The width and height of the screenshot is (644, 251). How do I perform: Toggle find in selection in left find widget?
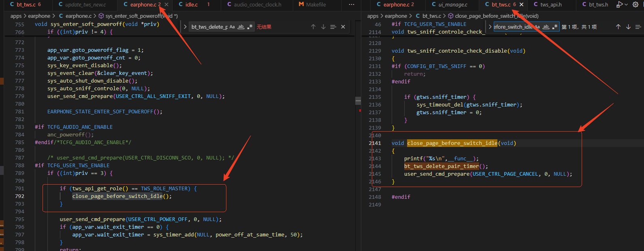pos(333,27)
